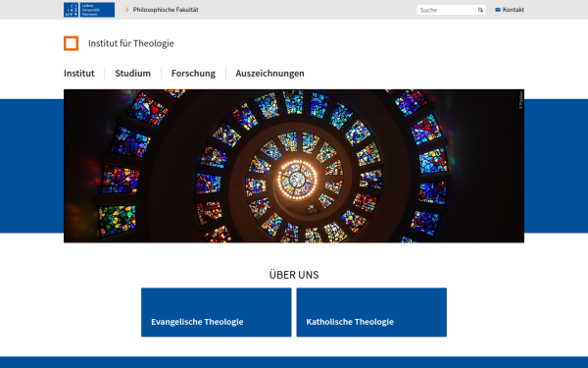
Task: Open the Katholische Theologie tile
Action: point(371,312)
